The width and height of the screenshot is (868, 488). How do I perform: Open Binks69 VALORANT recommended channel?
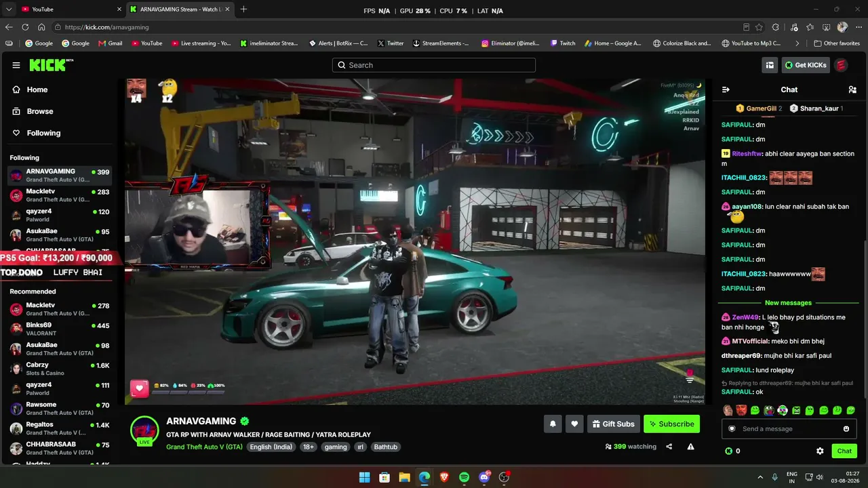click(x=60, y=329)
